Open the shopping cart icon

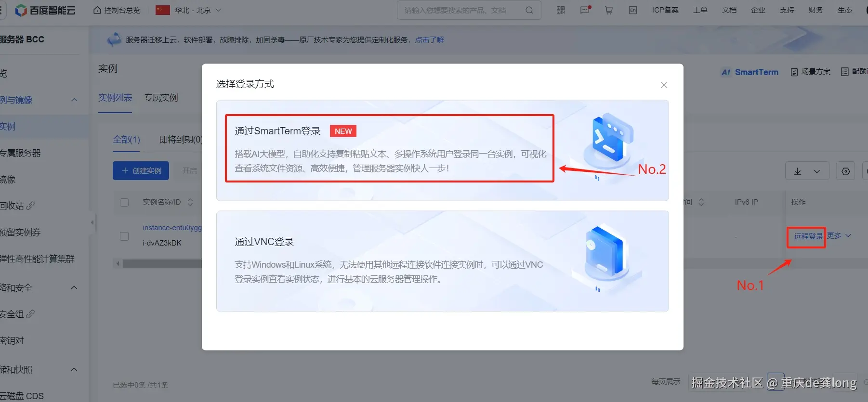pyautogui.click(x=609, y=10)
